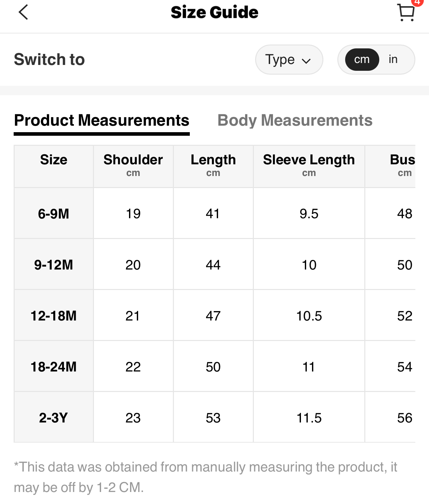
Task: Select the 12-18M size row
Action: (x=54, y=316)
